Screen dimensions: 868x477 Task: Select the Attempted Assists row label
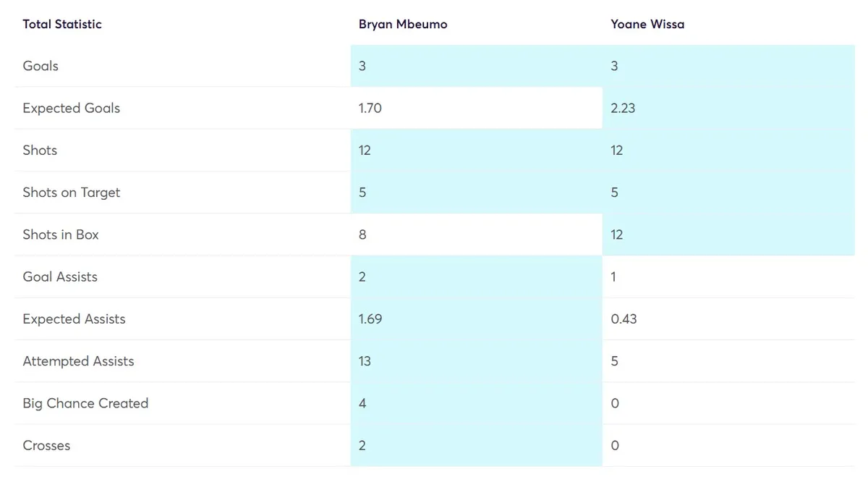tap(78, 361)
